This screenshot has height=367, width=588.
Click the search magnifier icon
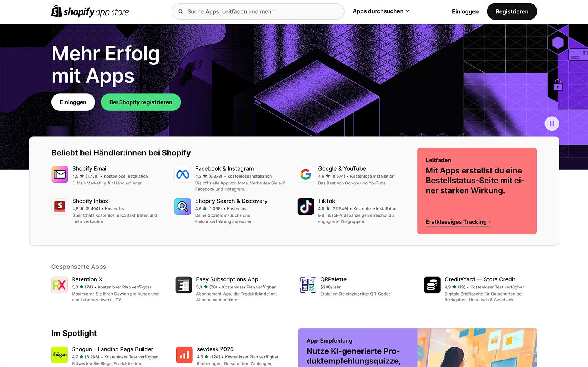click(x=181, y=11)
